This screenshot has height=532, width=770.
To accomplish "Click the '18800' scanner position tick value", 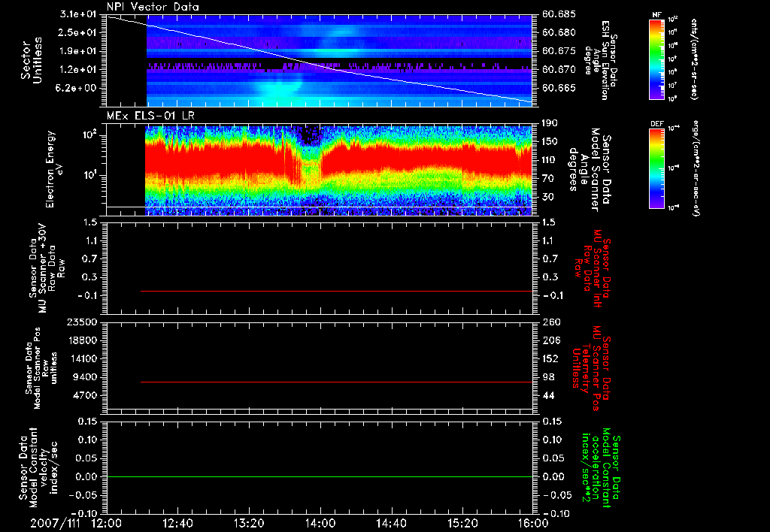I will click(82, 340).
